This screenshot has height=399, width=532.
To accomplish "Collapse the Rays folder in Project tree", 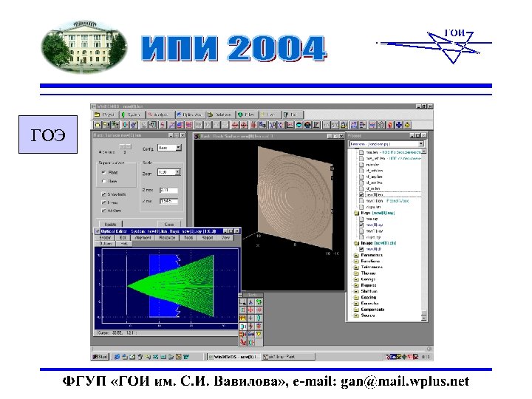I will (356, 213).
